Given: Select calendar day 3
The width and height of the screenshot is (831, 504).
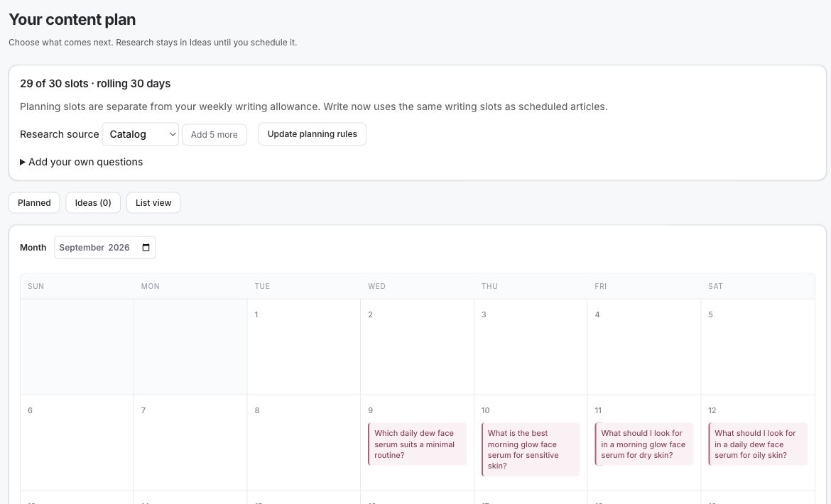Looking at the screenshot, I should [531, 346].
